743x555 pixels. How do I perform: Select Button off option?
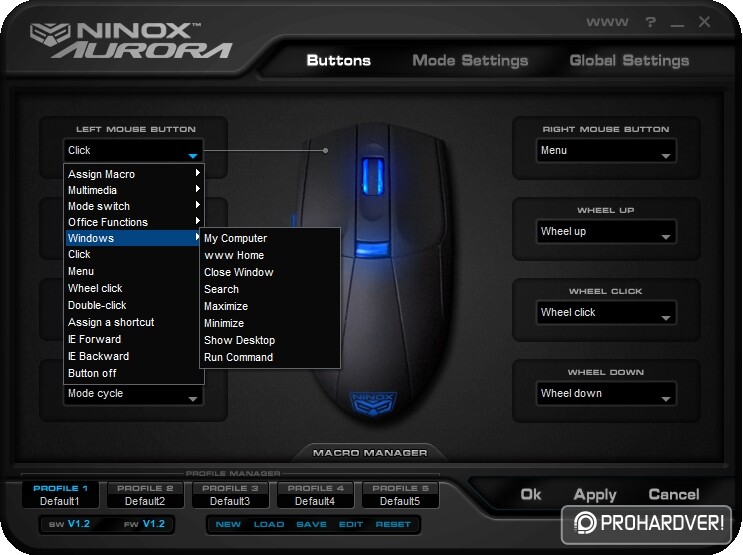(134, 373)
